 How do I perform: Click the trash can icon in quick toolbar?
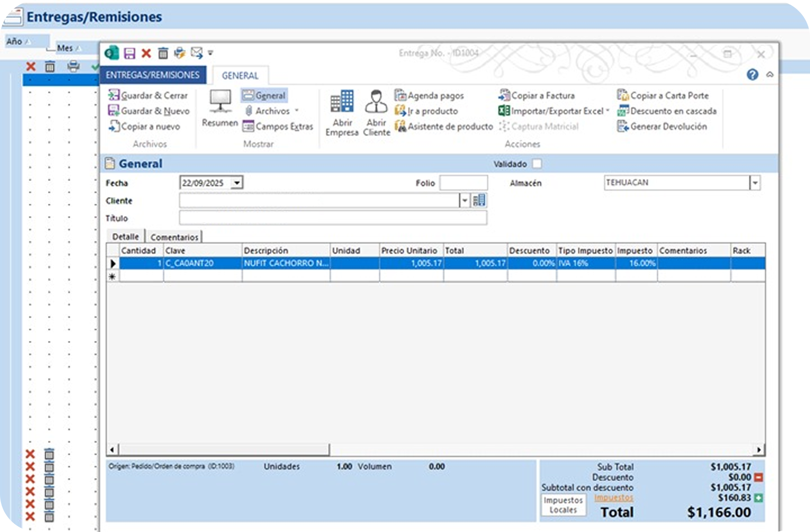click(163, 53)
